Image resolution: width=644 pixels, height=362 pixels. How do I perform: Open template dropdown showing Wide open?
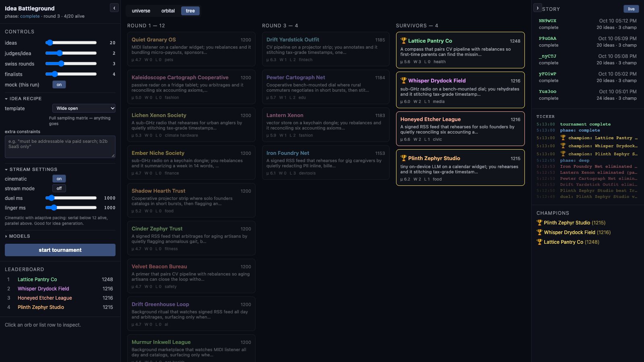click(84, 108)
